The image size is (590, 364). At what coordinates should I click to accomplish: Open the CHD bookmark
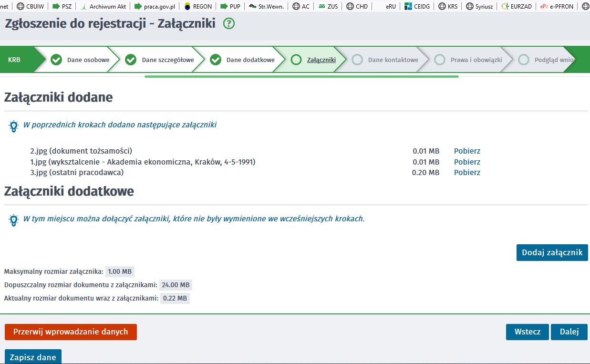pyautogui.click(x=357, y=6)
